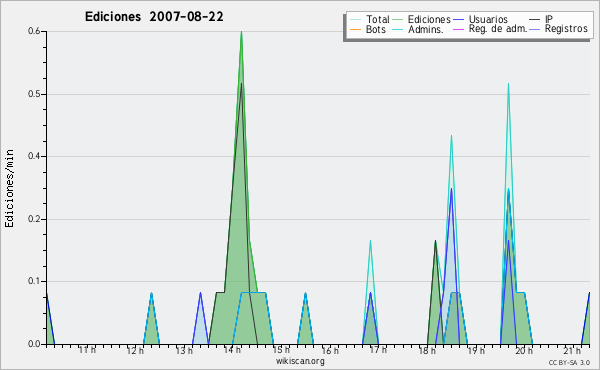This screenshot has width=600, height=370.
Task: Click the '19 h' x-axis tick label
Action: point(476,350)
